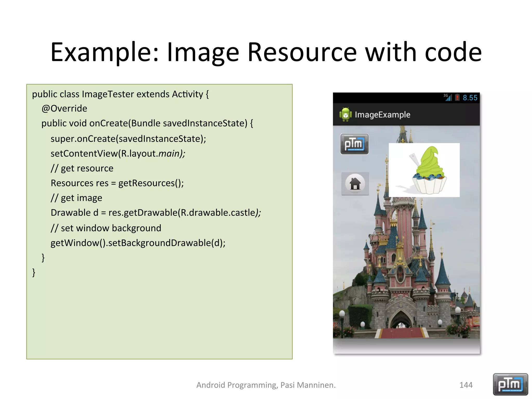Tap the pTm logo image in the phone screen

(355, 144)
